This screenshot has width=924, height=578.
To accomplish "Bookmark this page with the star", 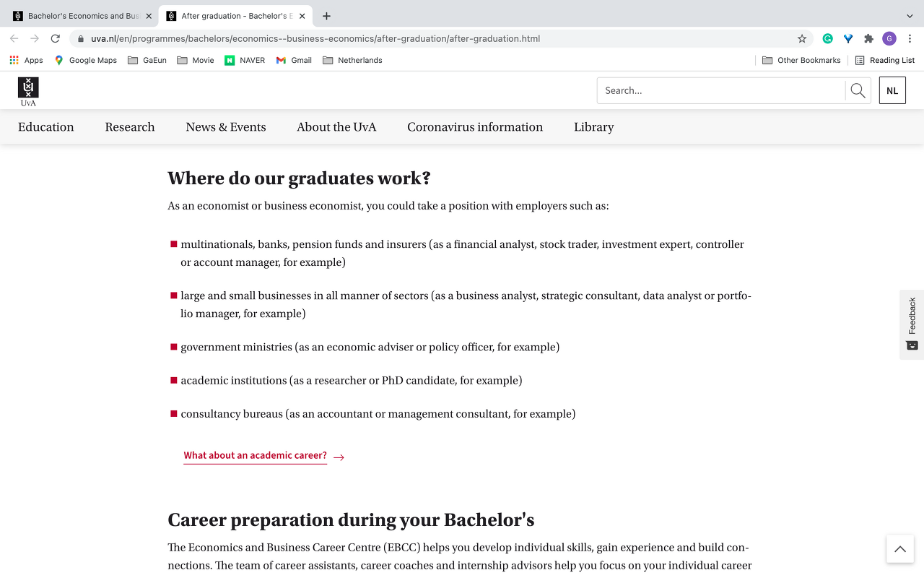I will point(802,39).
